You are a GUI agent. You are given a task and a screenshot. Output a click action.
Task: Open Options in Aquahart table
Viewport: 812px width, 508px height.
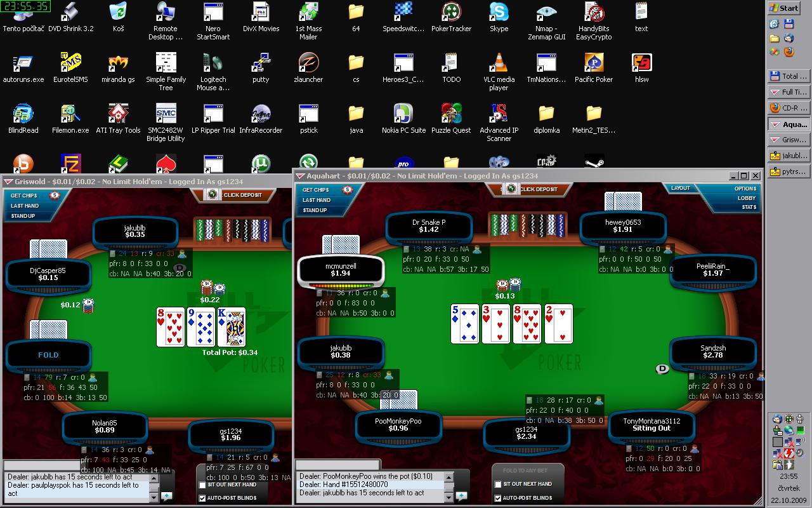pos(745,189)
